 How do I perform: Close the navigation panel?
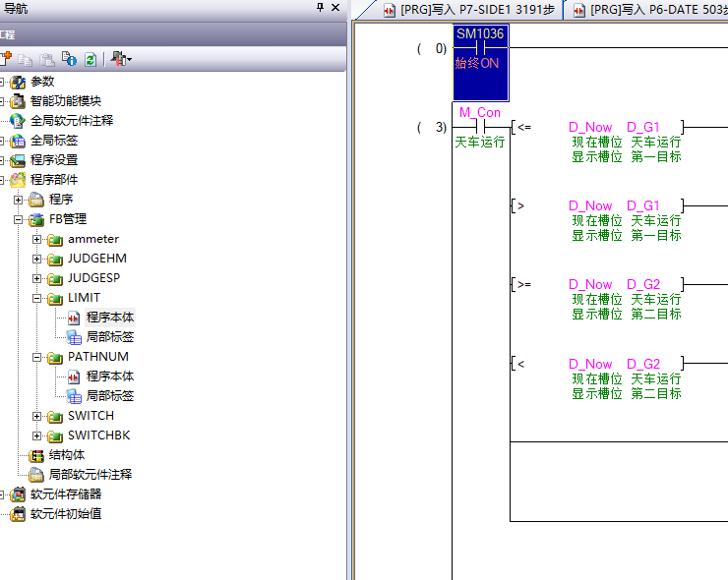(335, 8)
